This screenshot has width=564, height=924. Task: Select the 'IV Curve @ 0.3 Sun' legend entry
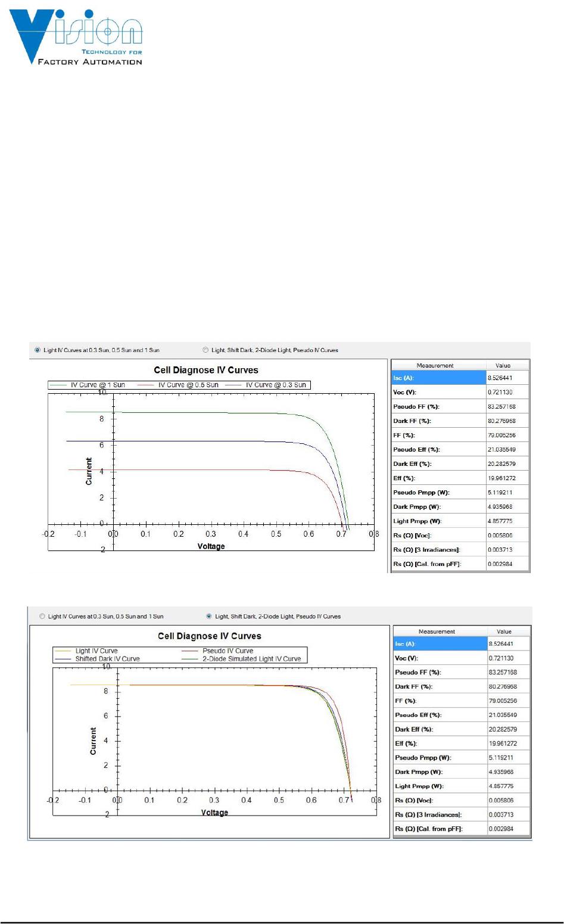click(x=276, y=385)
